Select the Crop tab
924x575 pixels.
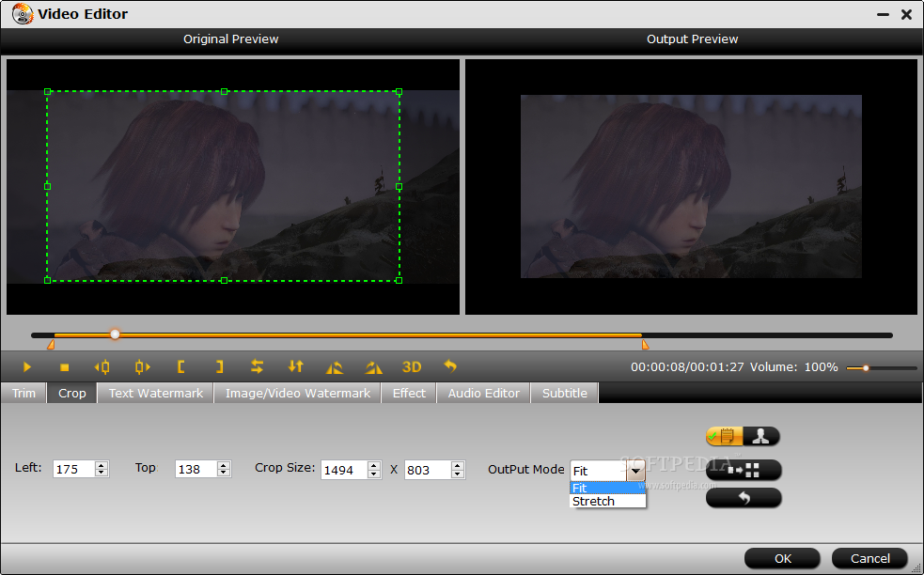71,393
